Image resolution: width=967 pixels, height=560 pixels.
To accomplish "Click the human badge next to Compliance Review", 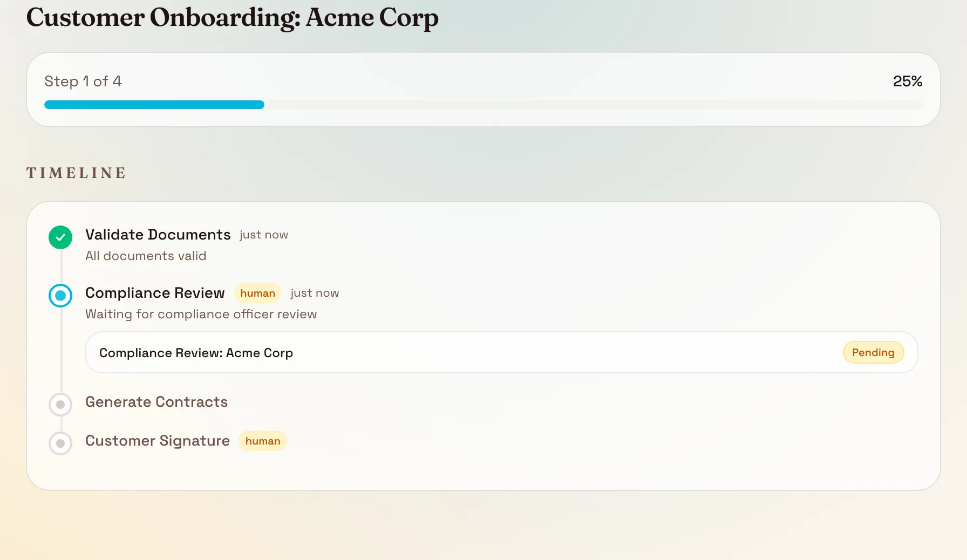I will click(257, 293).
